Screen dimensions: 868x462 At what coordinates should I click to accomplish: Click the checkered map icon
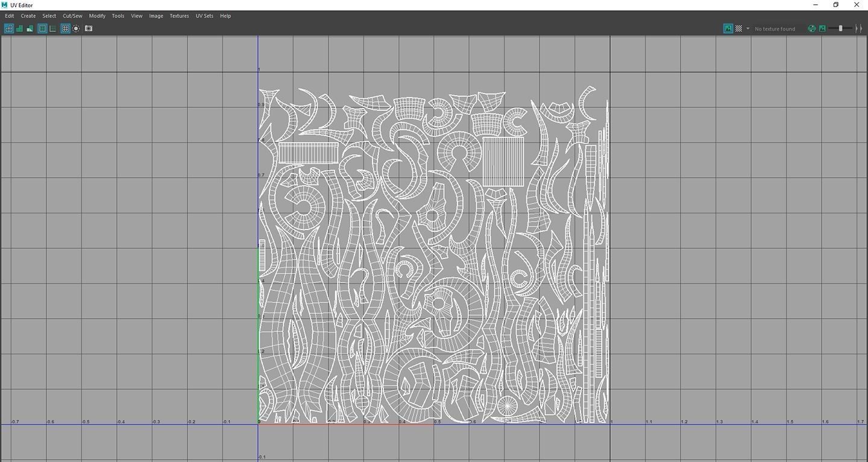point(738,28)
